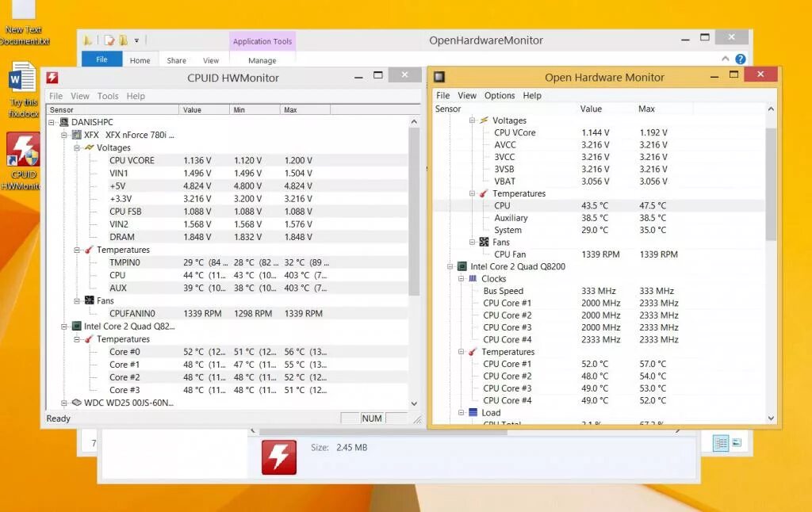The width and height of the screenshot is (812, 512).
Task: Open Options menu in Open Hardware Monitor
Action: coord(500,96)
